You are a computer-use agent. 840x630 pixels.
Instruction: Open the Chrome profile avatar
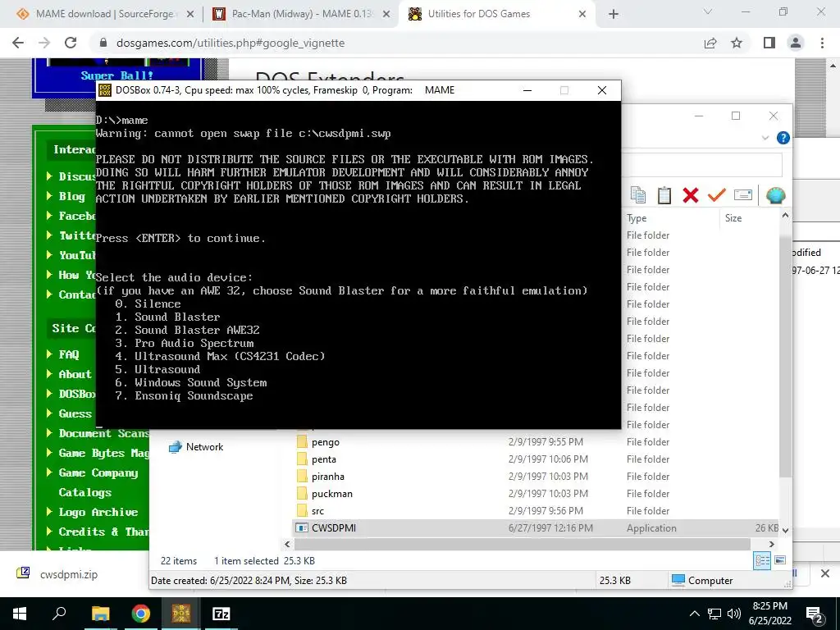click(796, 43)
